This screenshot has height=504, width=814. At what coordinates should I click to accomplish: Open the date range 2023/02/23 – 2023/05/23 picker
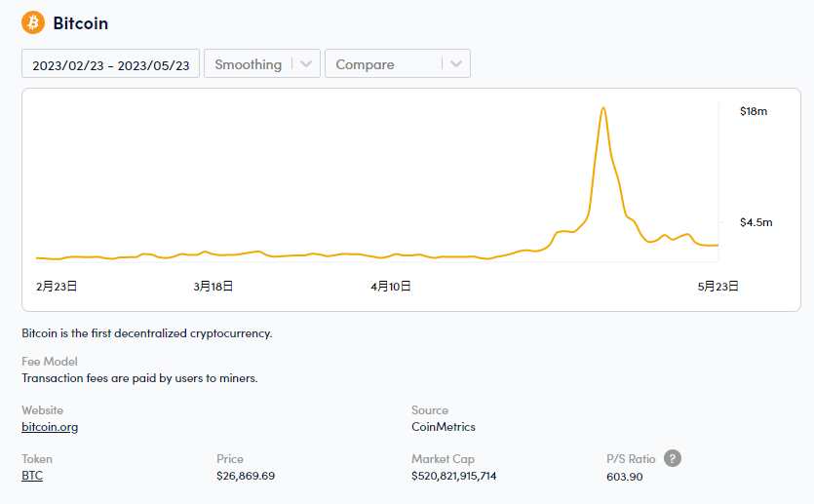110,63
